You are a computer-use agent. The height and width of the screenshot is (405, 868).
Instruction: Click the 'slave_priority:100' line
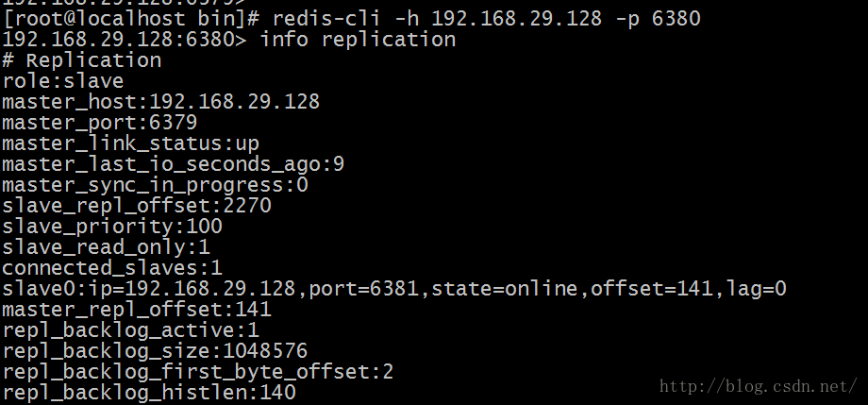(x=111, y=227)
